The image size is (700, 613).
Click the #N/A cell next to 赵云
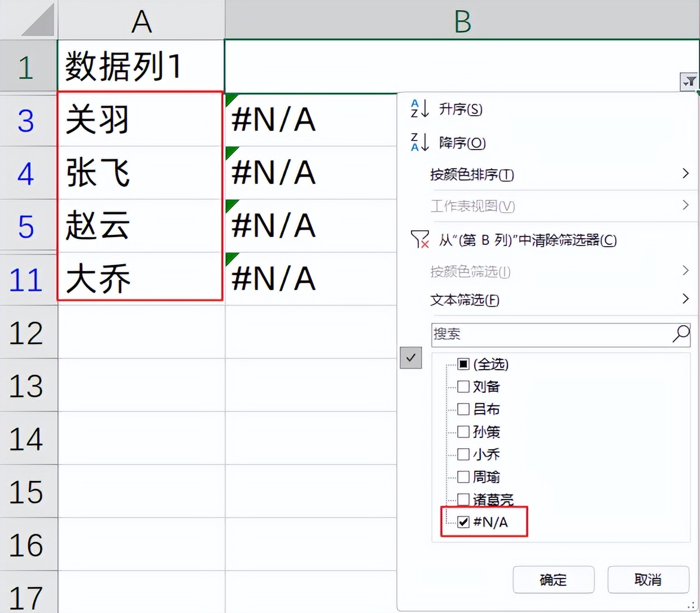click(310, 226)
